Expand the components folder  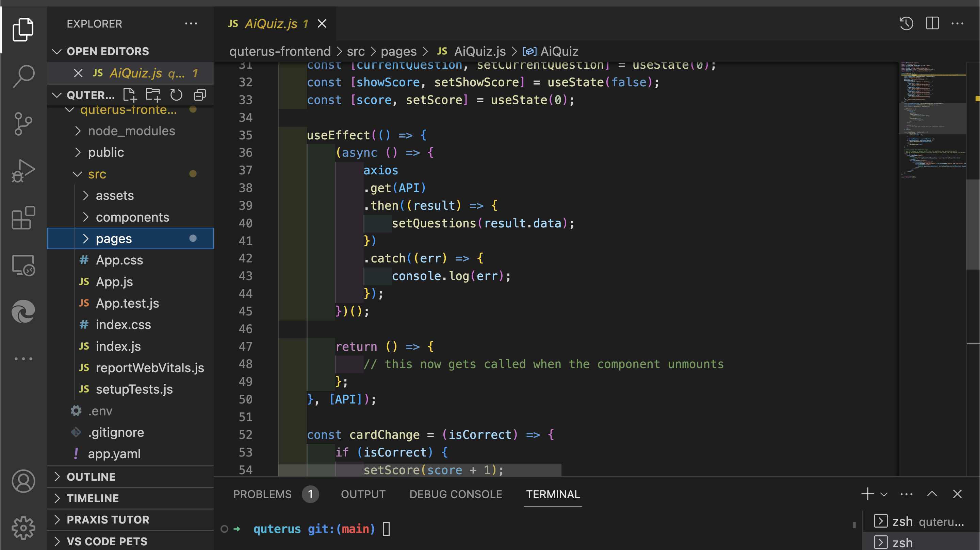click(x=132, y=217)
